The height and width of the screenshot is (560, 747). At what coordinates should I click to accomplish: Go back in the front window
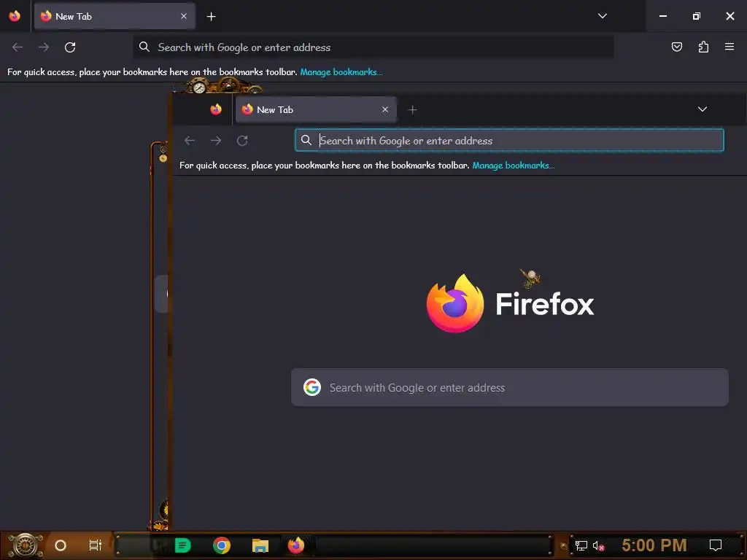point(190,141)
